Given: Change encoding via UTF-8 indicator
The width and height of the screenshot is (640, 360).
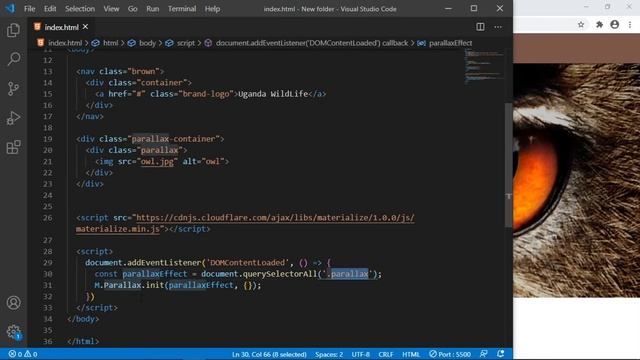Looking at the screenshot, I should (x=360, y=354).
